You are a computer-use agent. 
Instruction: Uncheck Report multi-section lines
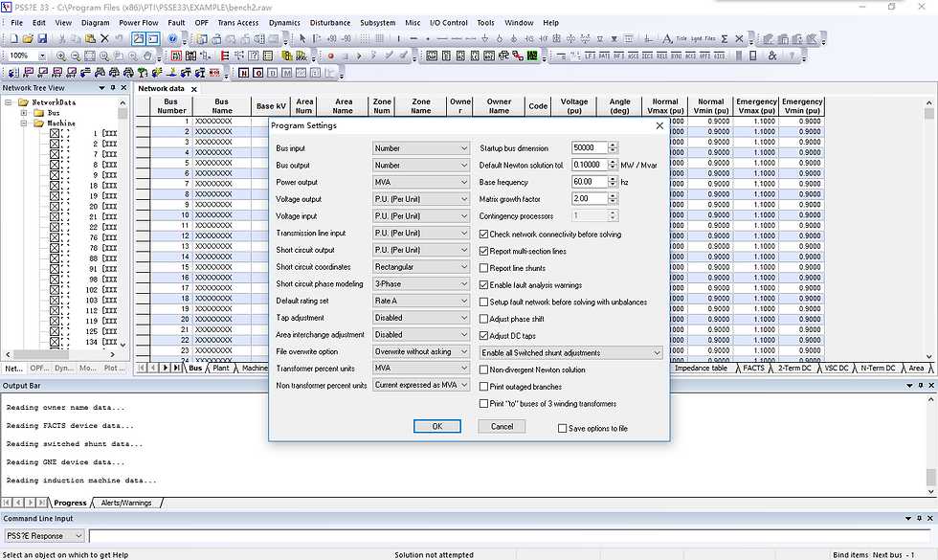(484, 251)
